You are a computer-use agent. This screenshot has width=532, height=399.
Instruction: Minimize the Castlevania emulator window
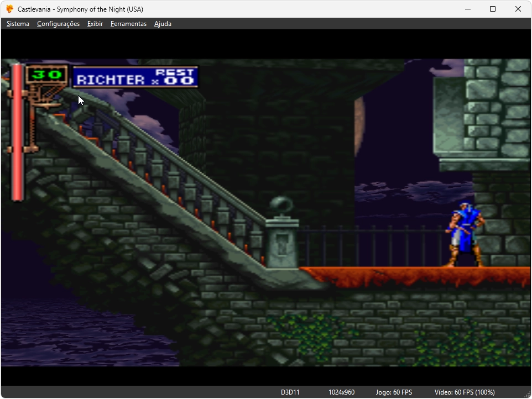pos(467,9)
